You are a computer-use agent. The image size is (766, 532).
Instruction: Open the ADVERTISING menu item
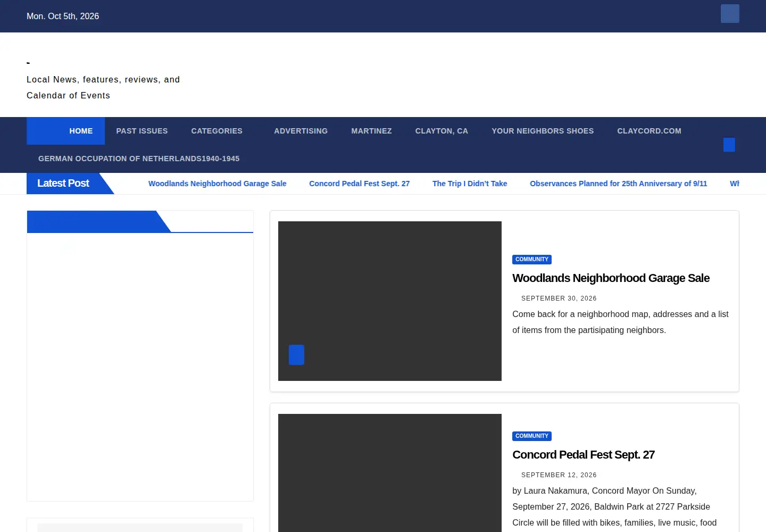[301, 131]
